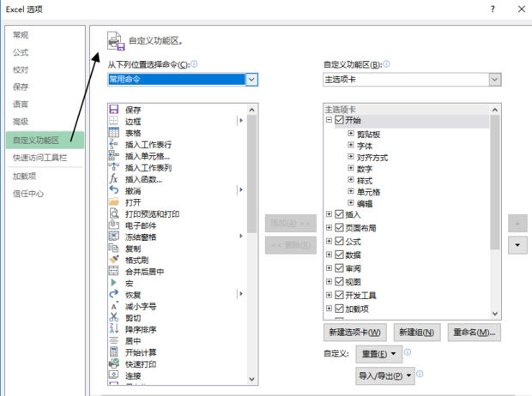532x396 pixels.
Task: Click the fx 插入函数 icon
Action: tap(113, 178)
